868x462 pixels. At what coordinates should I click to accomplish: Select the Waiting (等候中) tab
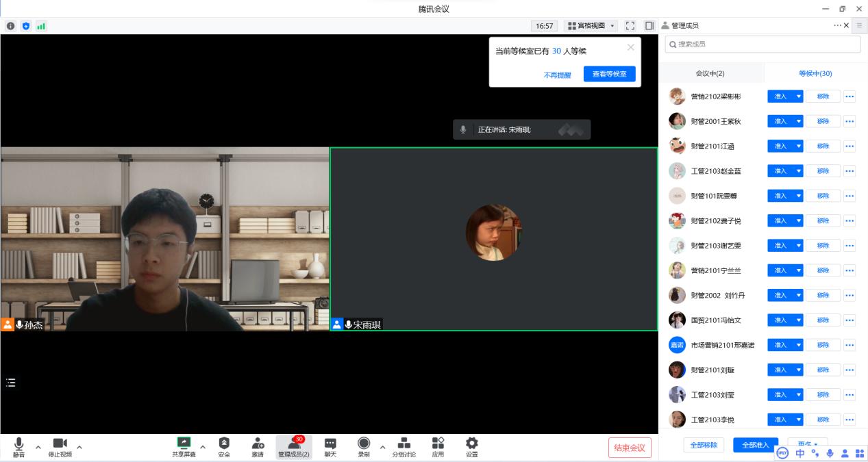pos(815,73)
